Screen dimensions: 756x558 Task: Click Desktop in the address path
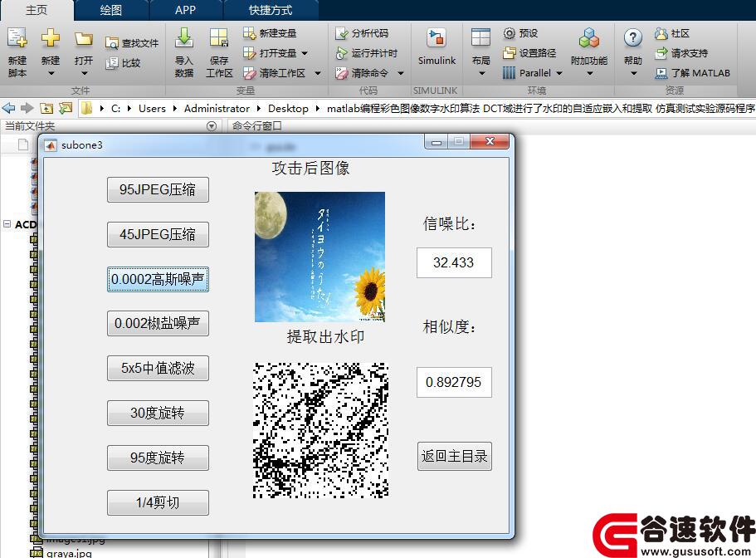coord(288,109)
